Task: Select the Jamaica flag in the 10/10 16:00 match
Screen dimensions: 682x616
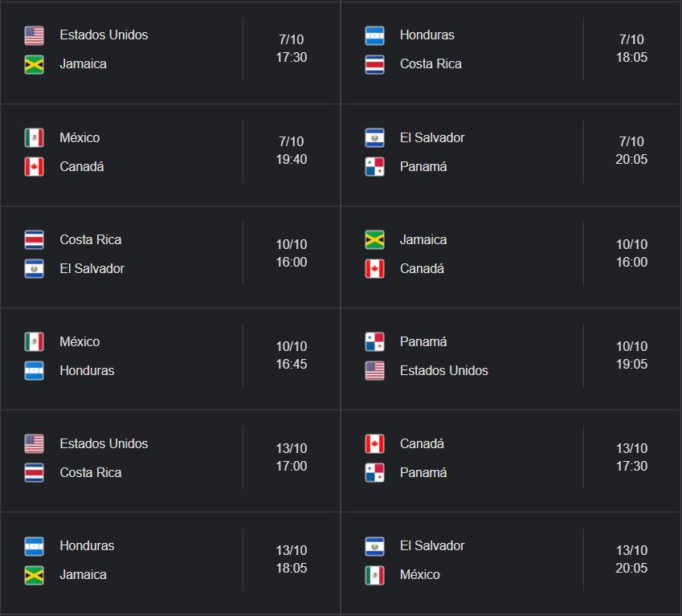Action: tap(374, 240)
